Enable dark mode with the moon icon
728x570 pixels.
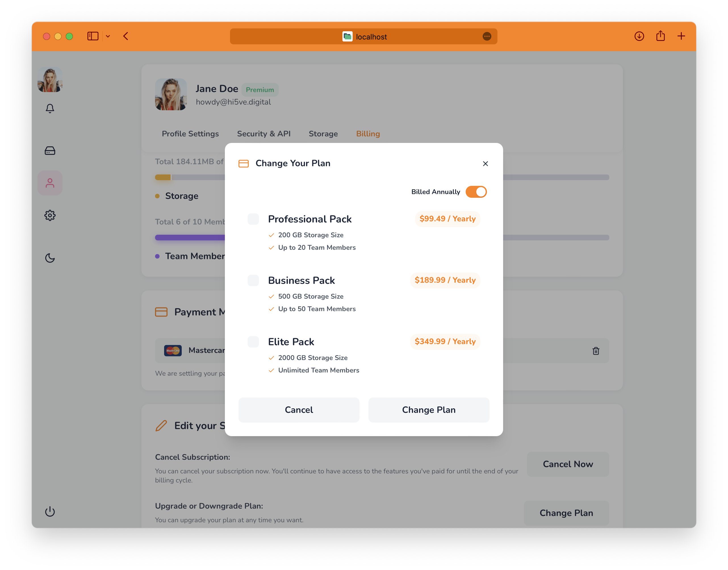point(50,258)
